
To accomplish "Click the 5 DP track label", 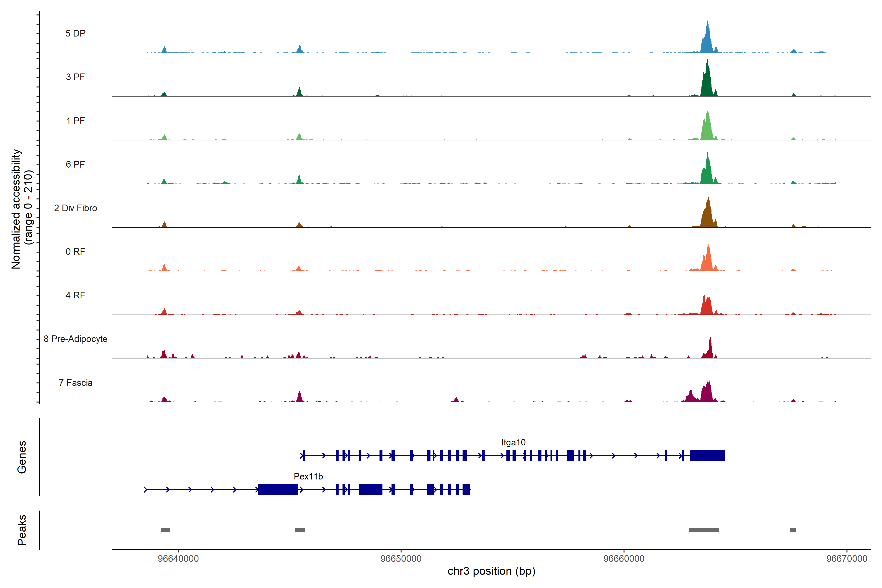I will [x=75, y=33].
